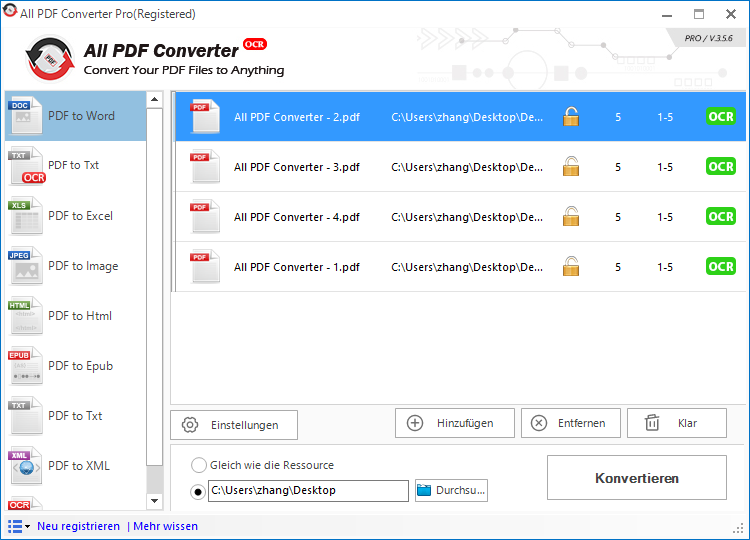Click Klar to clear the list
Viewport: 750px width, 540px height.
click(x=677, y=423)
